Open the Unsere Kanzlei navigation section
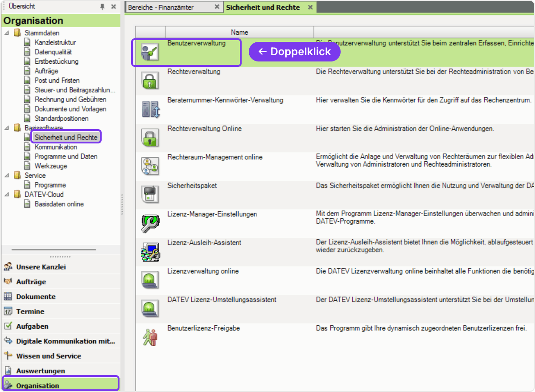This screenshot has height=392, width=535. pyautogui.click(x=61, y=267)
